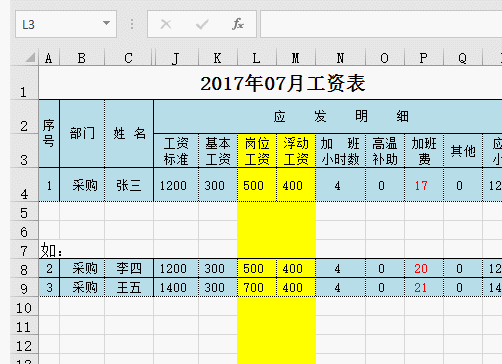The width and height of the screenshot is (502, 364).
Task: Select row 1 header
Action: point(24,83)
